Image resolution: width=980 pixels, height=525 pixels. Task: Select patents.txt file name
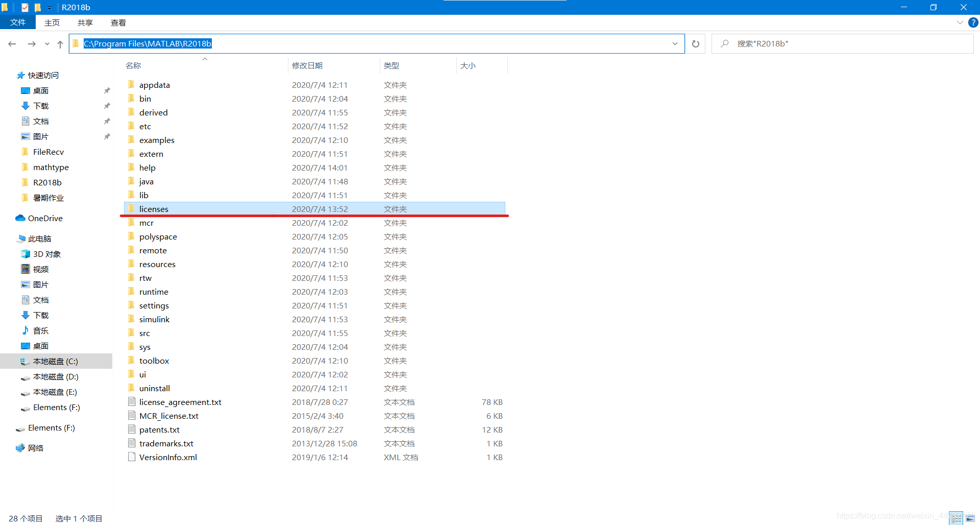pyautogui.click(x=159, y=430)
